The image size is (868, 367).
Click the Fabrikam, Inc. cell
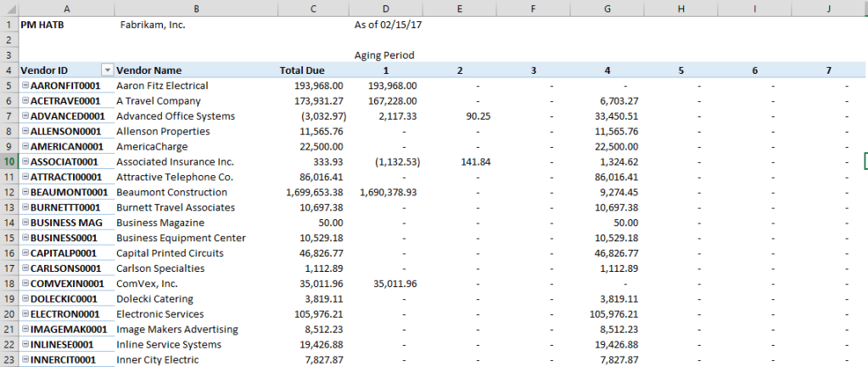pos(197,25)
